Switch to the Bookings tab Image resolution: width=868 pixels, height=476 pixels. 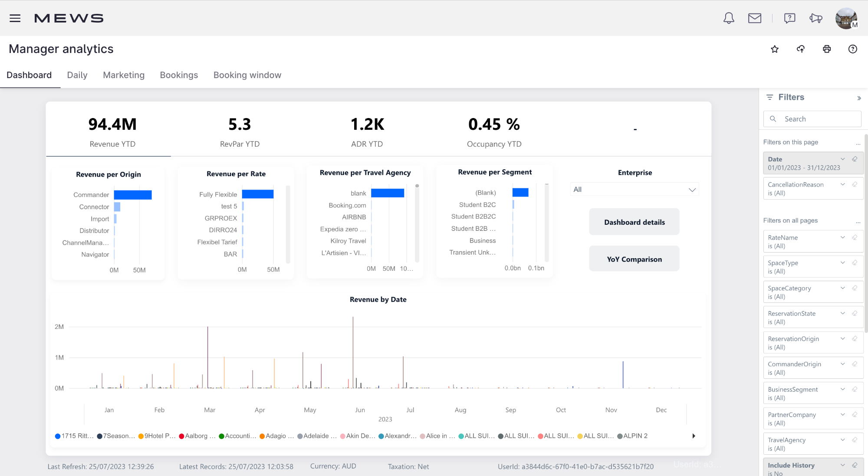click(x=179, y=75)
